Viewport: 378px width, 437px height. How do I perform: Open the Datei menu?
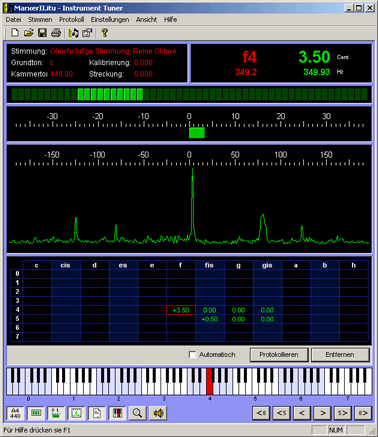13,20
